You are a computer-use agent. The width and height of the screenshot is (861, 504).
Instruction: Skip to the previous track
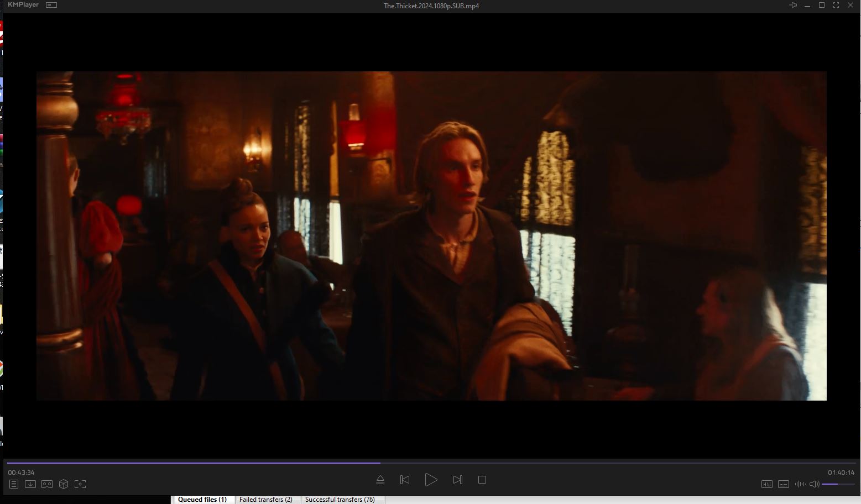tap(405, 480)
